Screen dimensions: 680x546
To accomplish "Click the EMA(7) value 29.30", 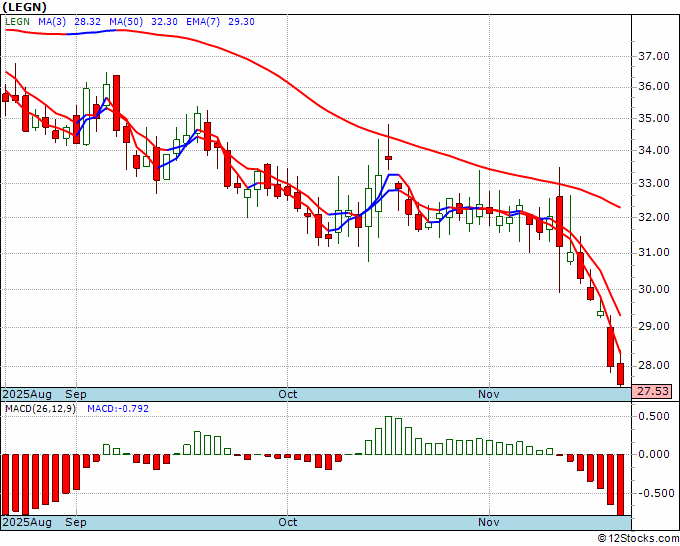I will click(x=242, y=22).
